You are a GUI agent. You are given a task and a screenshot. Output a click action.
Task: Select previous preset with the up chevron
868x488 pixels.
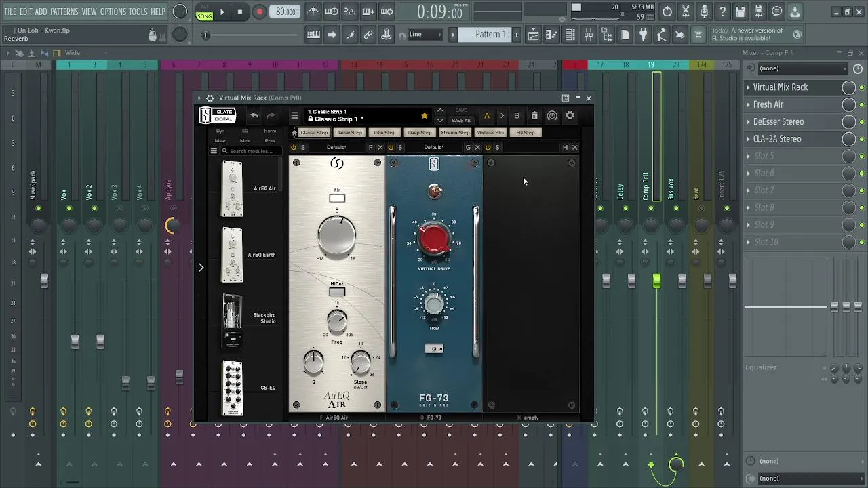pyautogui.click(x=440, y=110)
